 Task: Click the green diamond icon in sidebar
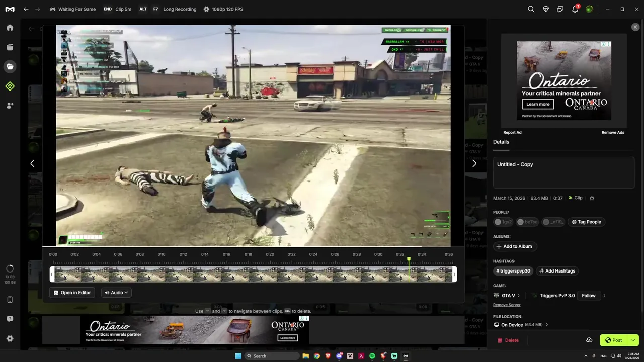tap(10, 86)
